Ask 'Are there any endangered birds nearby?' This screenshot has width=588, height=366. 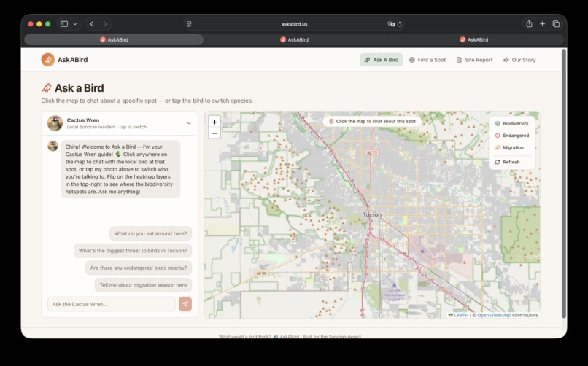139,268
